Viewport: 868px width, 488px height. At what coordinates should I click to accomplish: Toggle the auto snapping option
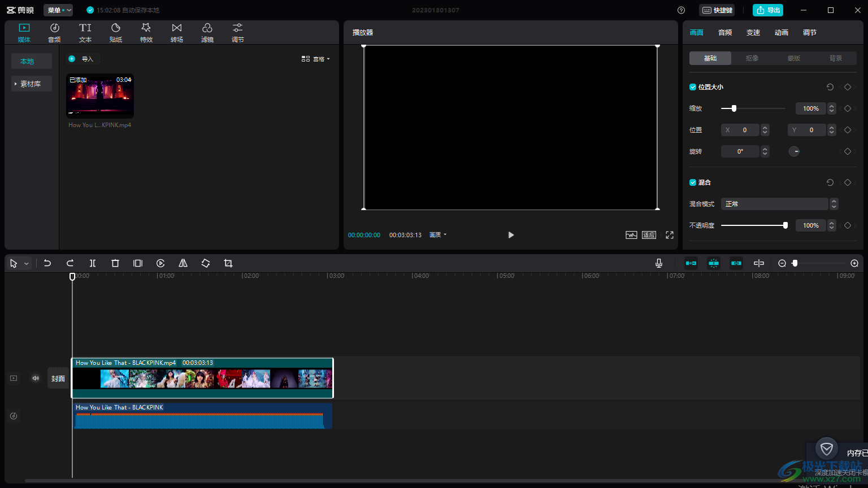tap(714, 263)
